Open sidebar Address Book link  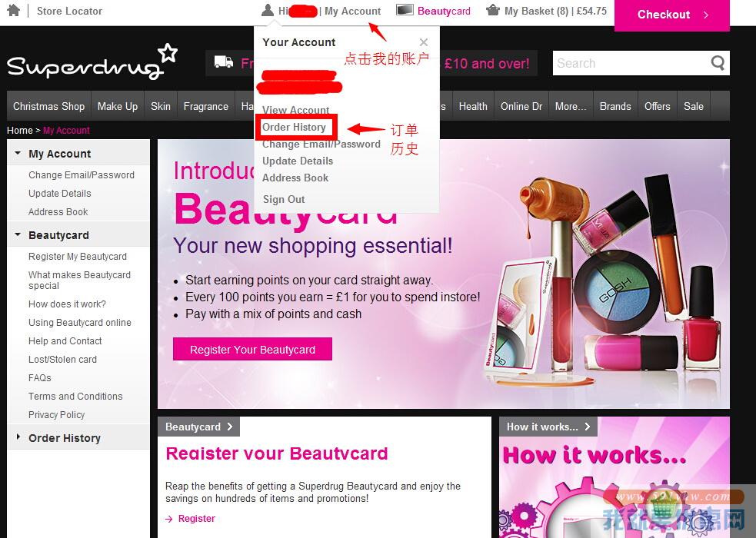click(x=58, y=212)
